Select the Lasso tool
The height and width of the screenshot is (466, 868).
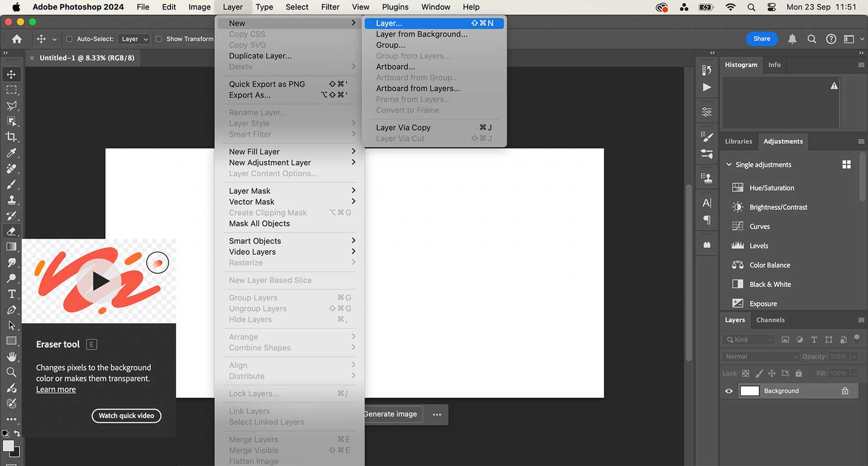[11, 106]
